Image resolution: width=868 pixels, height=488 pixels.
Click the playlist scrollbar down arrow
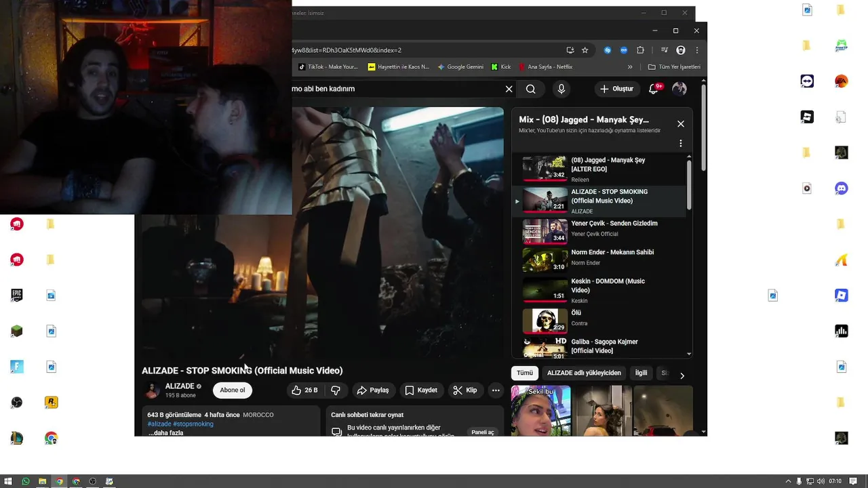[689, 354]
